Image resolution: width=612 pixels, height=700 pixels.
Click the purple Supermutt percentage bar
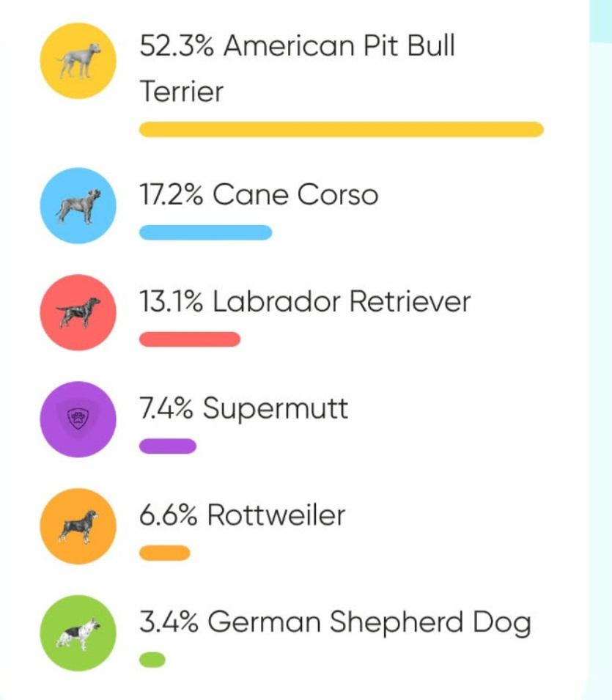(x=167, y=446)
